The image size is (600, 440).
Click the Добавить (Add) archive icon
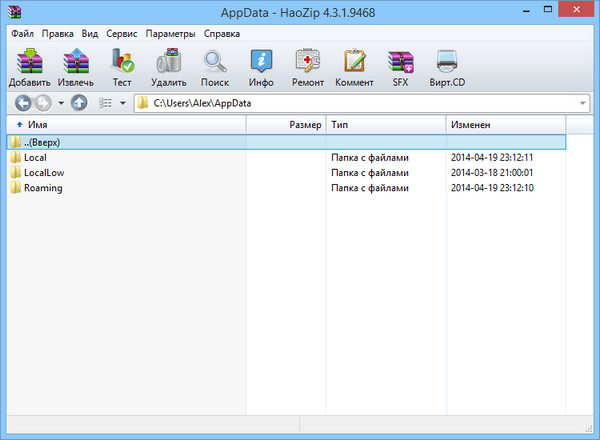[x=30, y=67]
